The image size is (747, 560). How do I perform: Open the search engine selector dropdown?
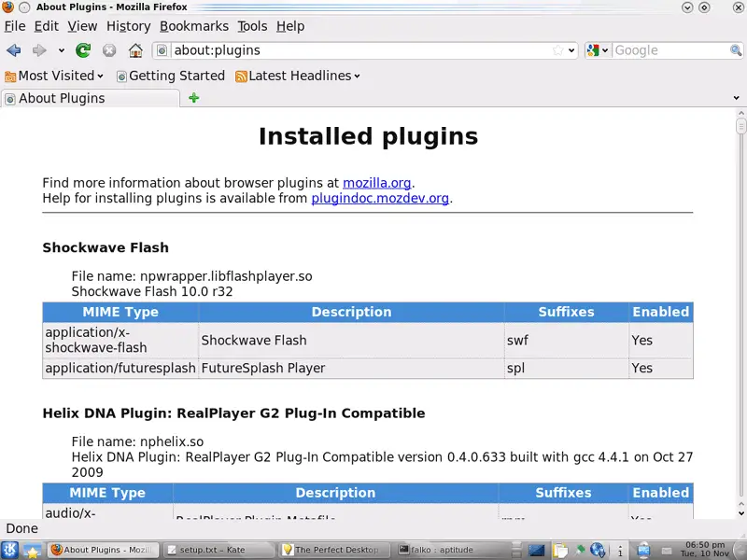tap(598, 50)
